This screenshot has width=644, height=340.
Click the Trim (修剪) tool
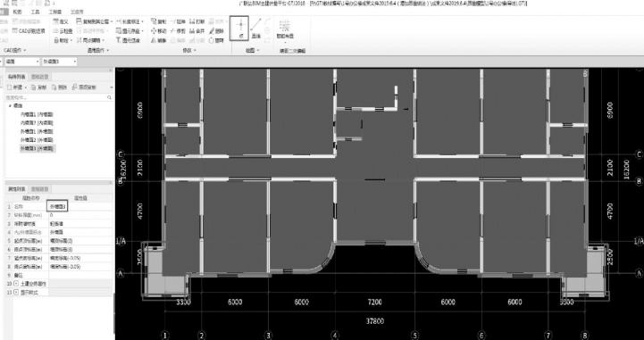tap(178, 30)
